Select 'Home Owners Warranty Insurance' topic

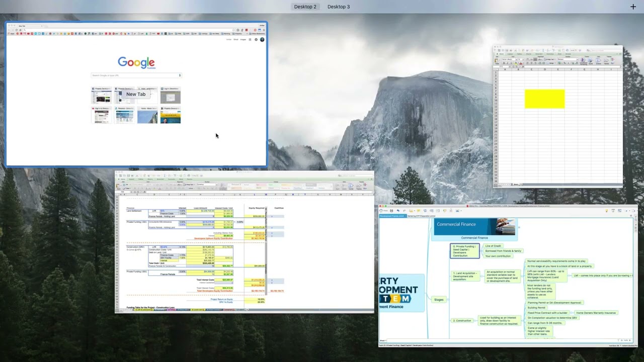pos(596,313)
